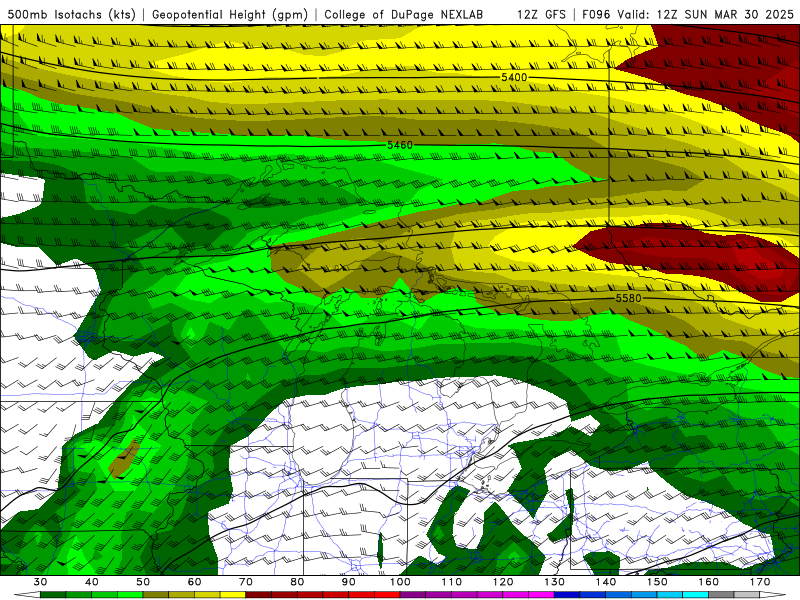Image resolution: width=800 pixels, height=600 pixels.
Task: Click the 120 value on the color scale
Action: 503,582
